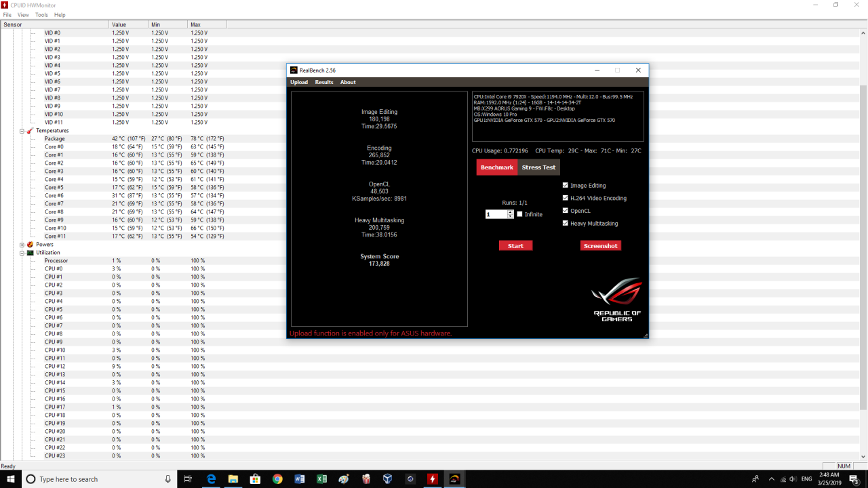Image resolution: width=868 pixels, height=488 pixels.
Task: Uncheck the Heavy Multitasking checkbox
Action: [x=566, y=223]
